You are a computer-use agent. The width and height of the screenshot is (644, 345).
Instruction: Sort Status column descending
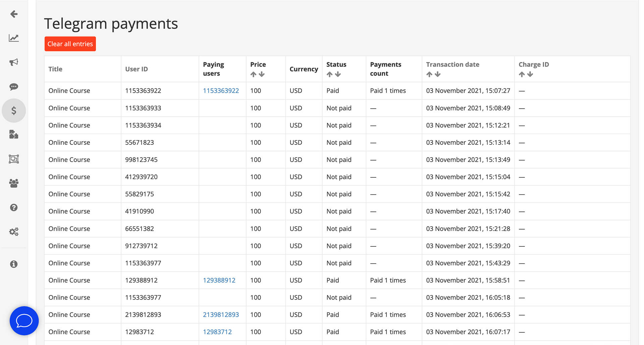[338, 74]
